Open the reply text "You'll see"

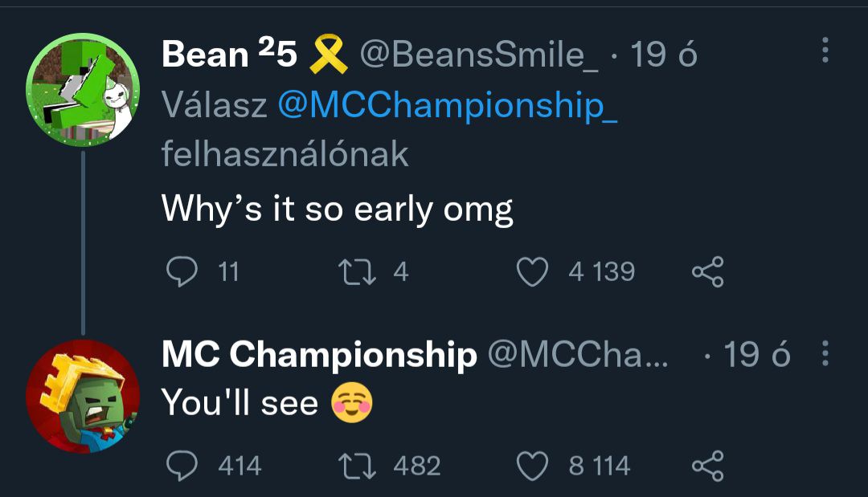click(240, 402)
